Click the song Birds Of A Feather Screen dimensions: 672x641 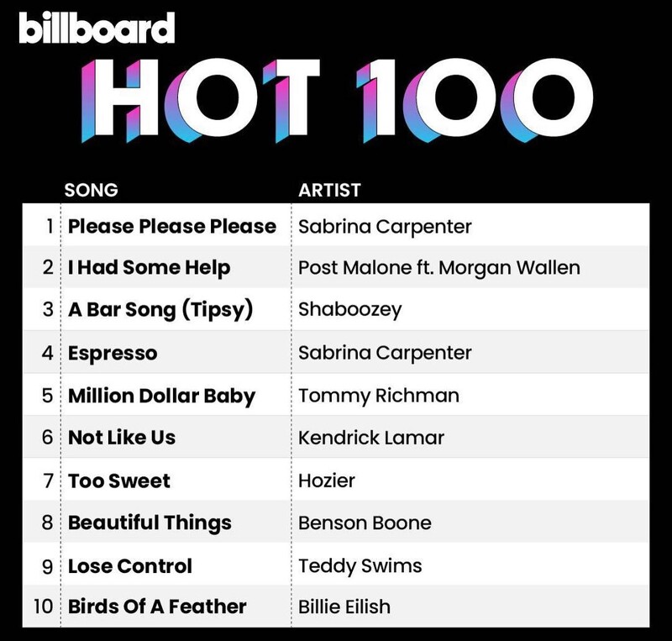point(157,607)
